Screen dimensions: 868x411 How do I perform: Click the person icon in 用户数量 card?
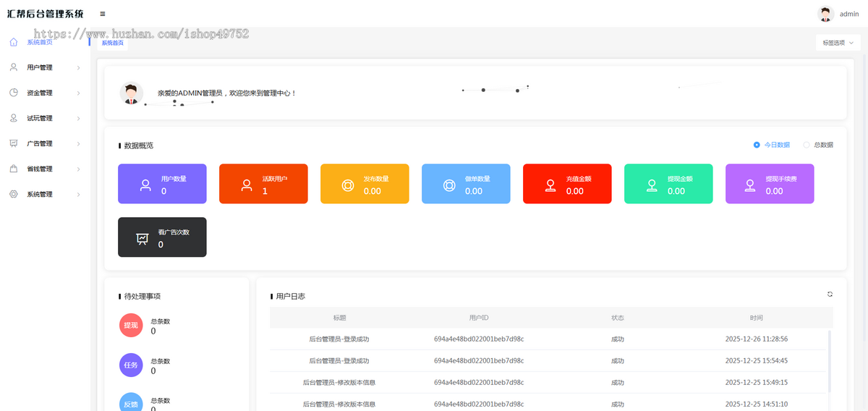click(145, 185)
